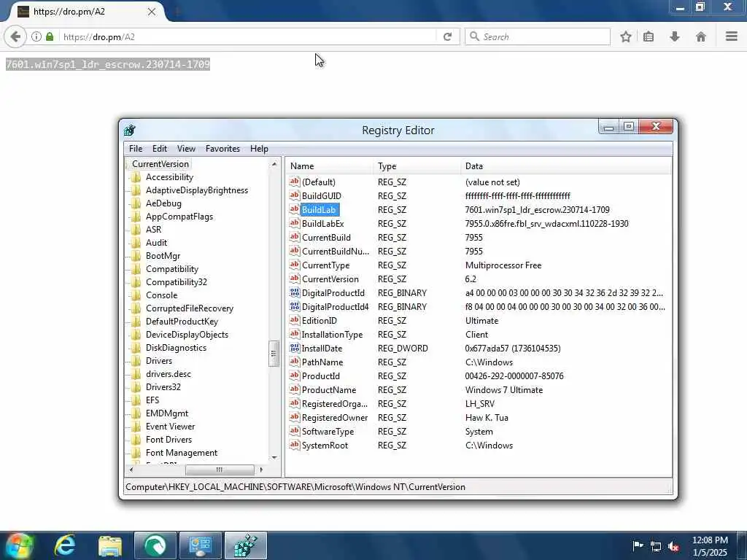Image resolution: width=747 pixels, height=560 pixels.
Task: Click the tree pane scroll down arrow
Action: coord(274,458)
